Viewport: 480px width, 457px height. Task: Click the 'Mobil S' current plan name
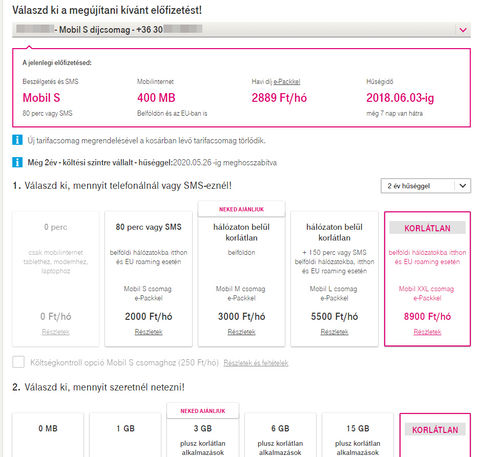[41, 98]
